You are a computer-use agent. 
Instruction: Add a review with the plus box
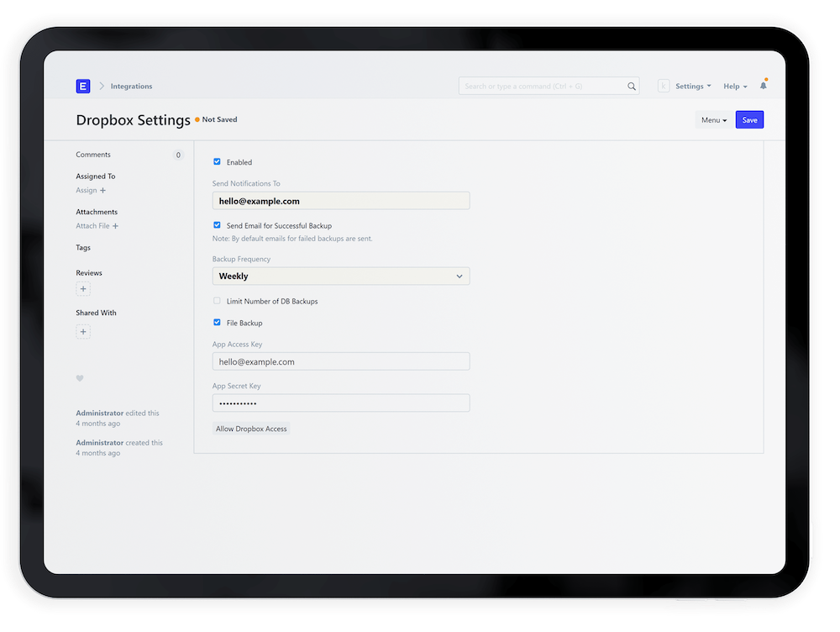click(83, 289)
